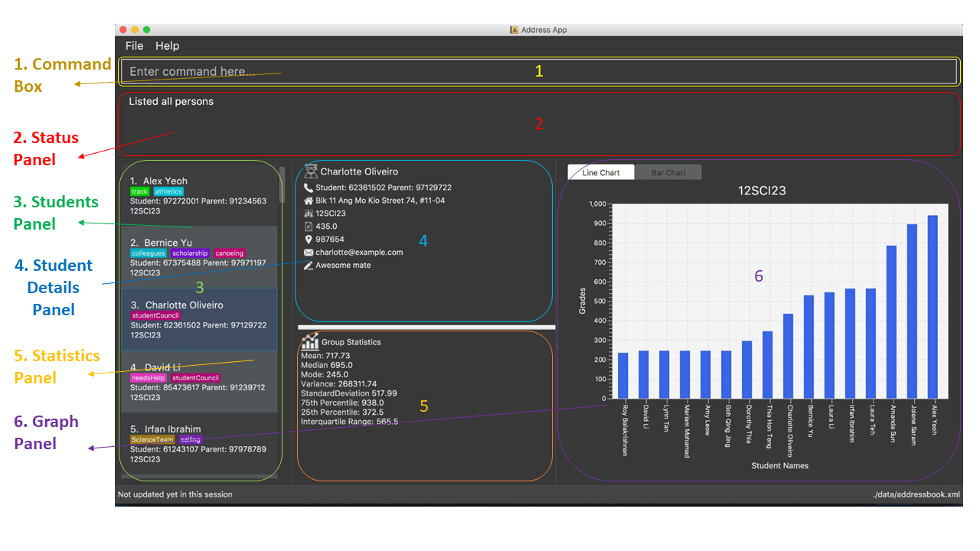Click the Bernice Yu bar in chart
This screenshot has width=980, height=551.
coord(808,347)
